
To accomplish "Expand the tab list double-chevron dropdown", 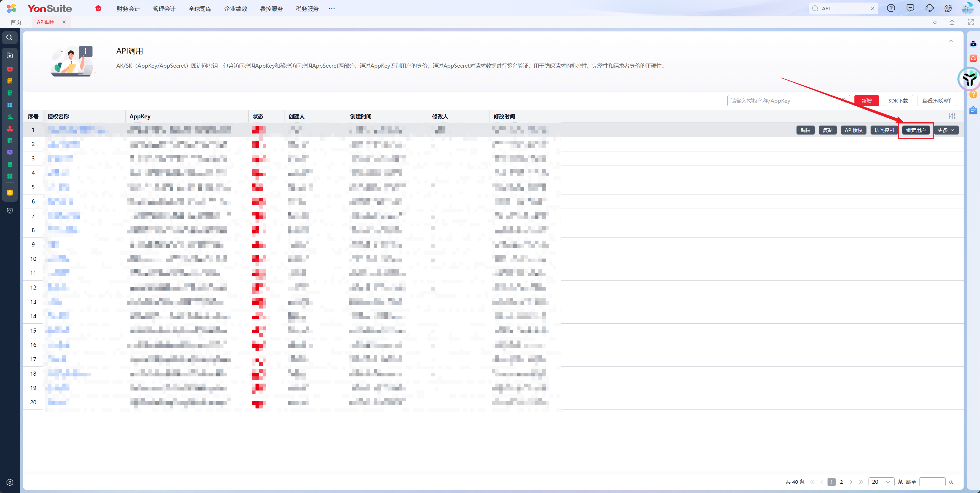I will click(935, 23).
